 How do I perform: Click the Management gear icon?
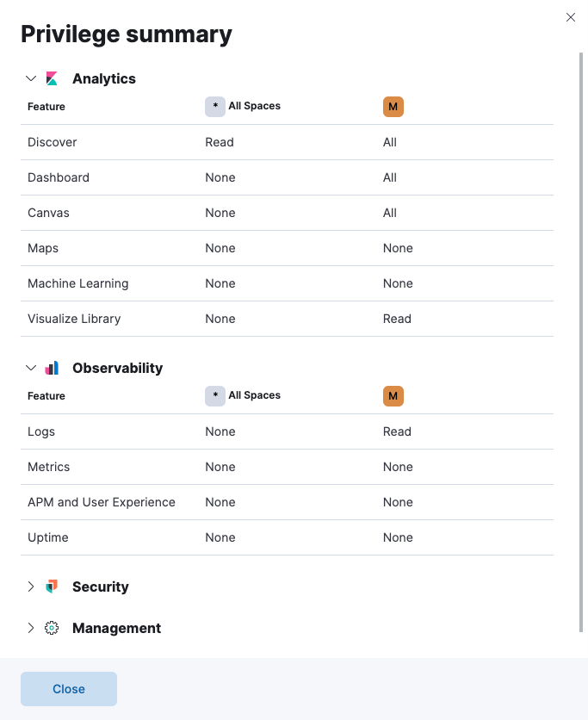coord(52,628)
